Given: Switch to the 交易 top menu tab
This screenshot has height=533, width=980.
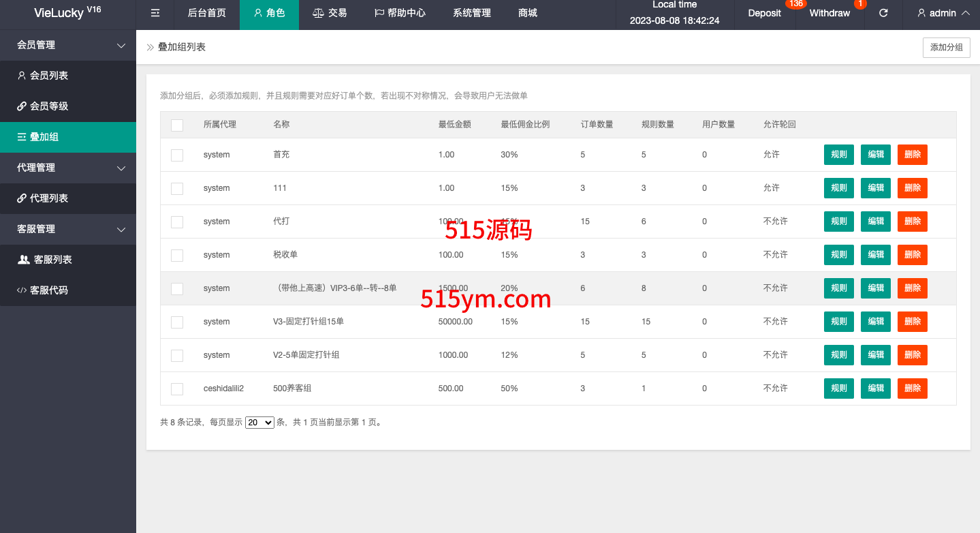Looking at the screenshot, I should click(330, 13).
